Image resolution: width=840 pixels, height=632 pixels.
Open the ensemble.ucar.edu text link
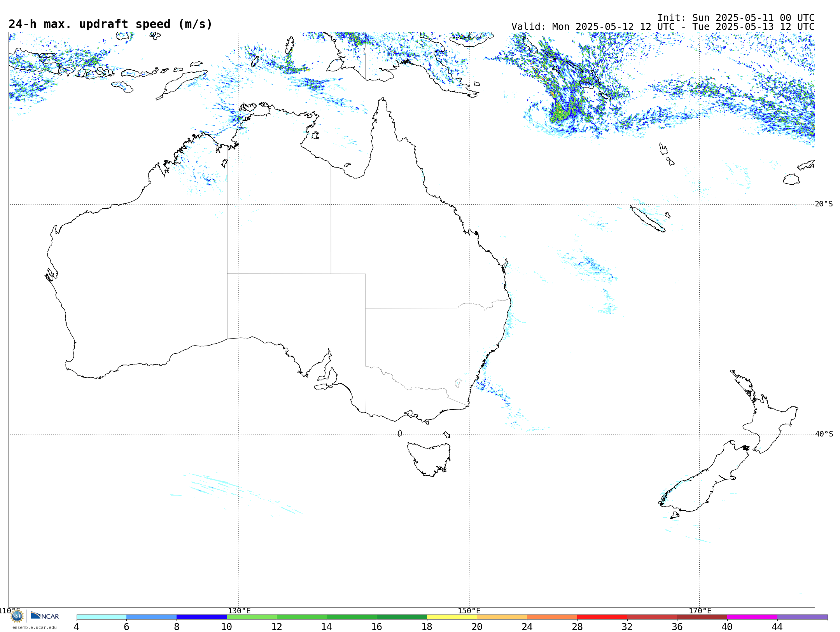(35, 627)
